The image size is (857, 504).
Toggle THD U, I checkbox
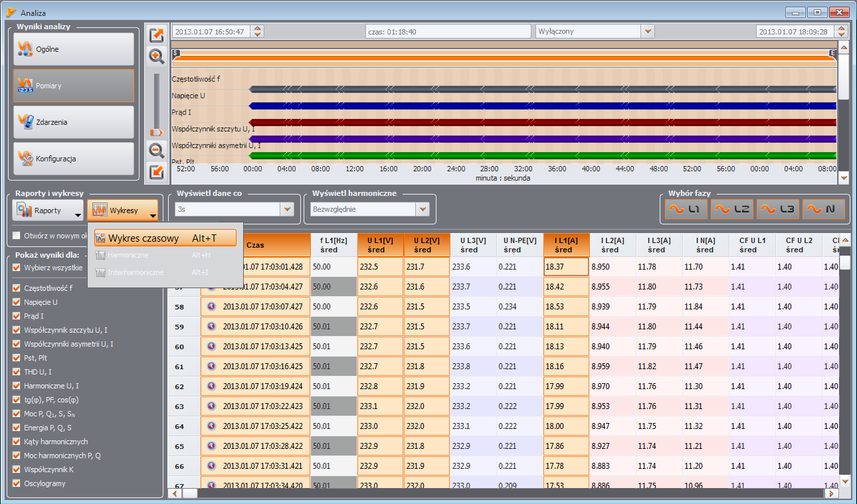17,372
